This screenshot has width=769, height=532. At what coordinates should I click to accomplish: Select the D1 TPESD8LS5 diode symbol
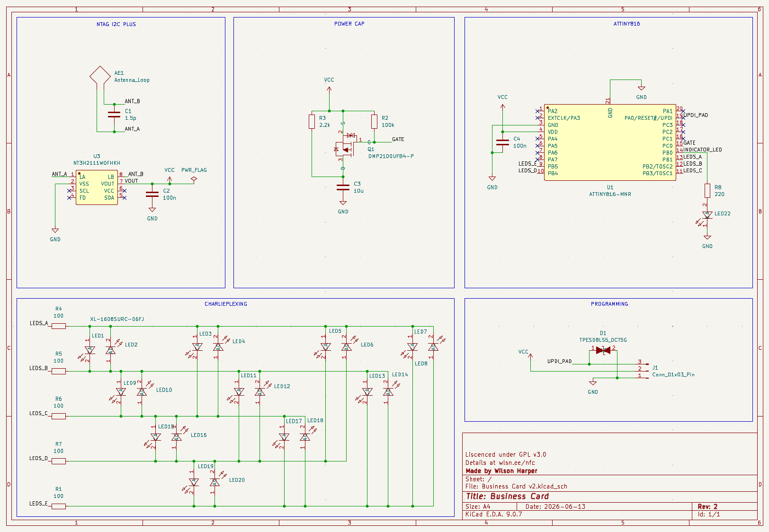tap(603, 350)
